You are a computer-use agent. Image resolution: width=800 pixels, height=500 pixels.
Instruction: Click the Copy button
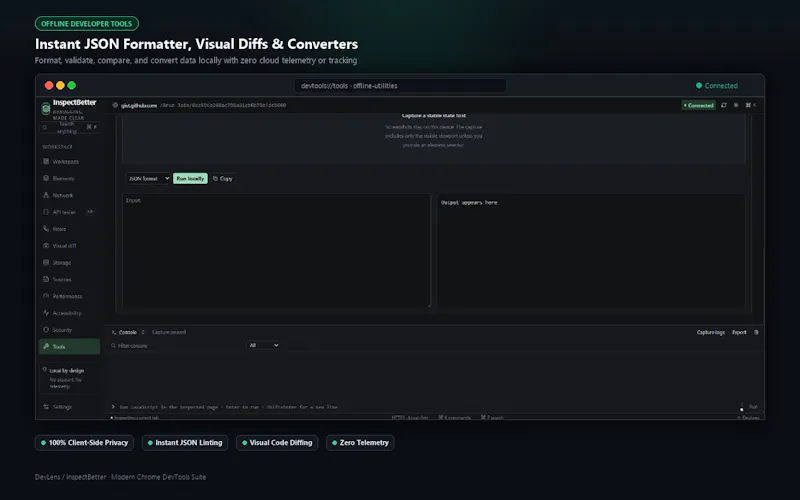222,179
